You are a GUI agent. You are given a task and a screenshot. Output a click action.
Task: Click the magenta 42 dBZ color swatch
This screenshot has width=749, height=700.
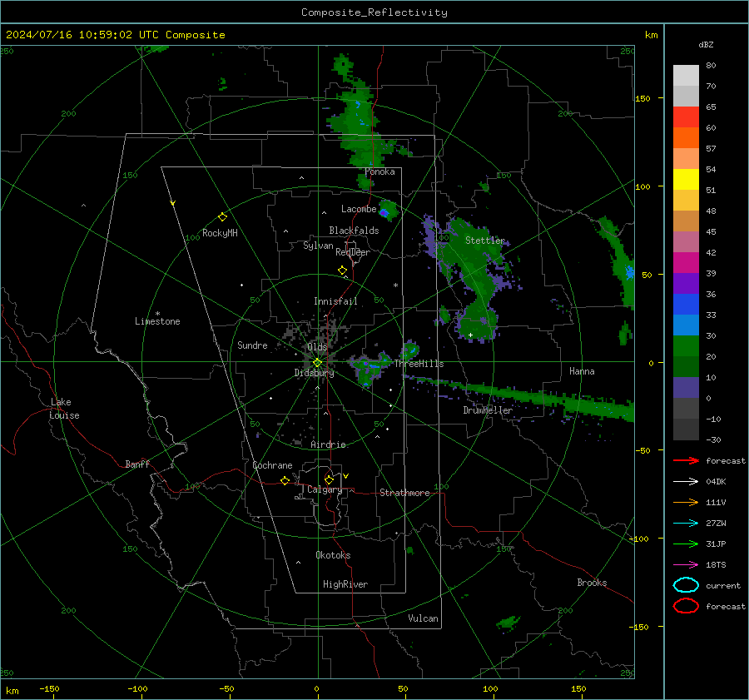(686, 262)
